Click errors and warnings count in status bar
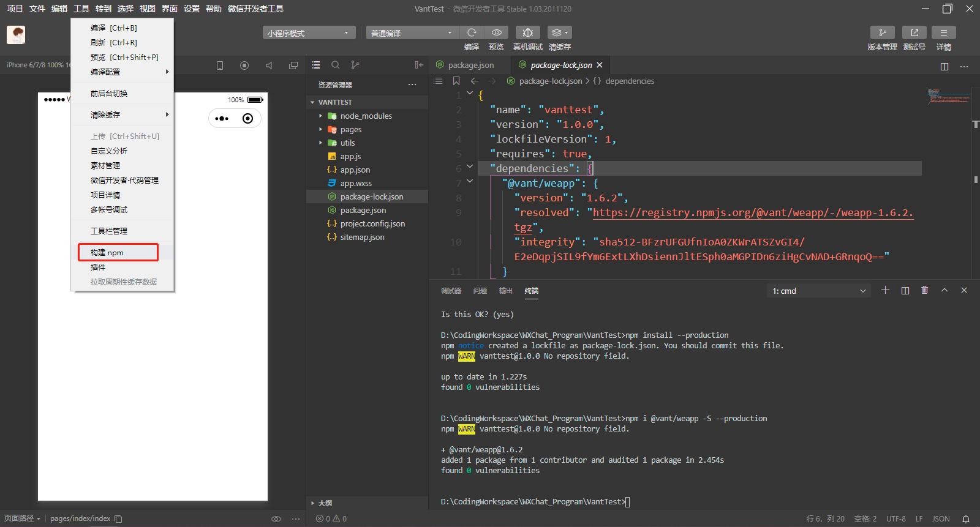This screenshot has height=527, width=980. pyautogui.click(x=331, y=518)
